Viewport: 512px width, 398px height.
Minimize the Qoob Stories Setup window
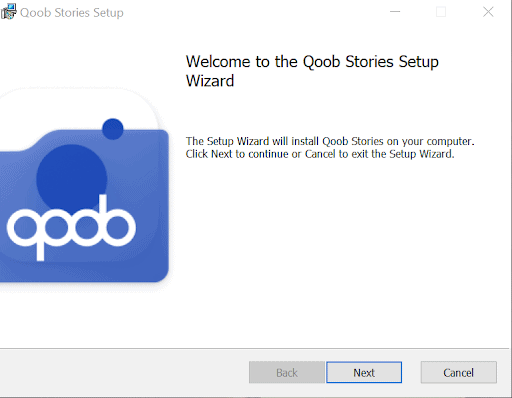[395, 12]
